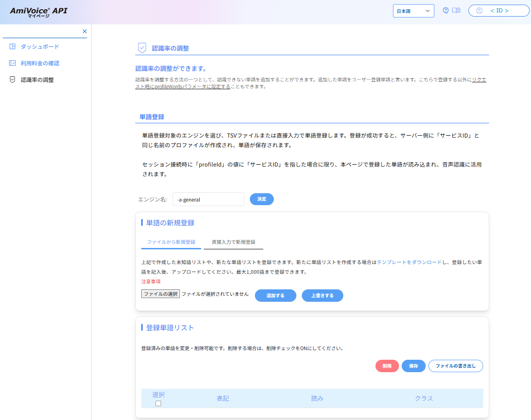Click the エンジン名 input field
Screen dimensions: 531x420
click(x=208, y=200)
